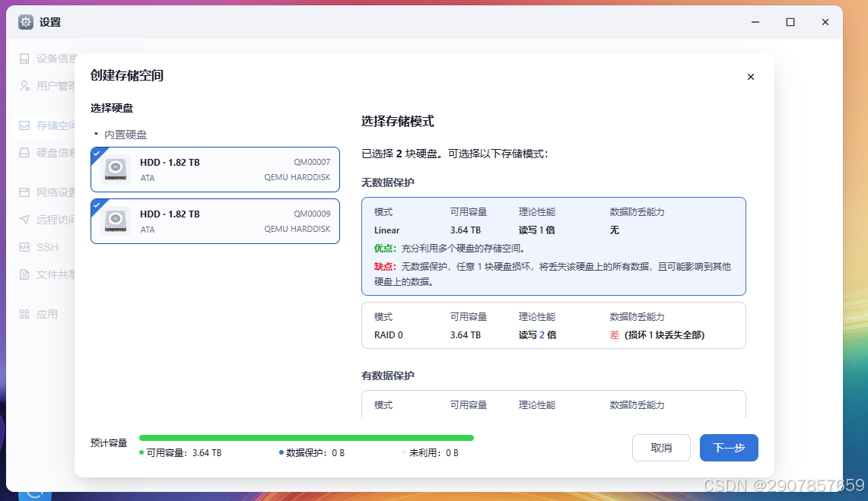Select the data-protected mode card below 有数据保护
This screenshot has width=868, height=501.
[554, 404]
